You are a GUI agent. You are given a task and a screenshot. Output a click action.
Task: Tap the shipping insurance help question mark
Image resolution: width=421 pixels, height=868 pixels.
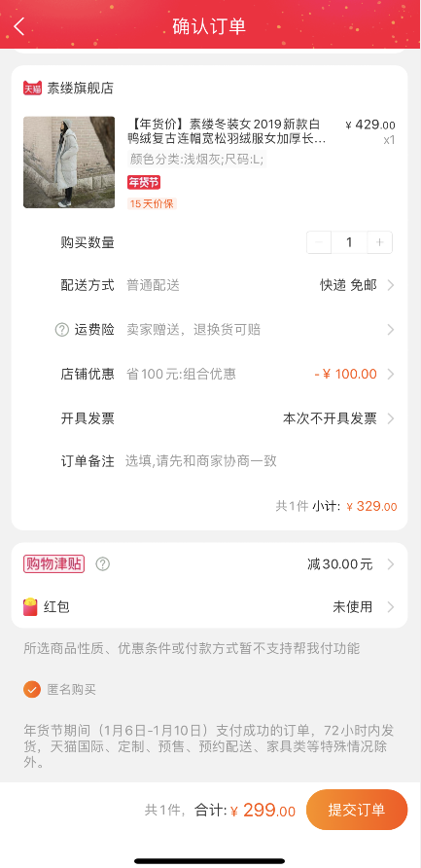pyautogui.click(x=62, y=330)
